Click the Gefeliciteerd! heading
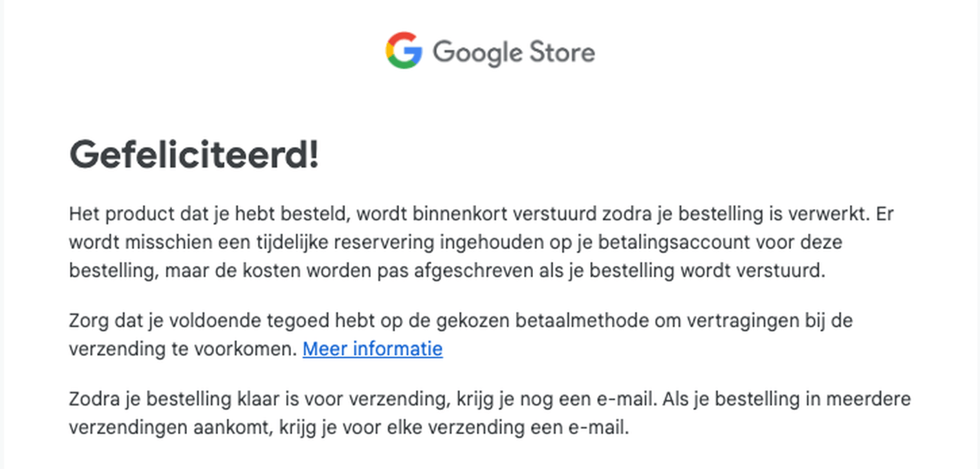The image size is (980, 469). pyautogui.click(x=194, y=155)
